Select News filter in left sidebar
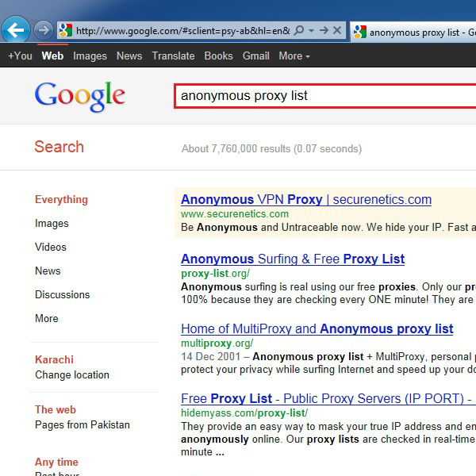 pyautogui.click(x=48, y=271)
